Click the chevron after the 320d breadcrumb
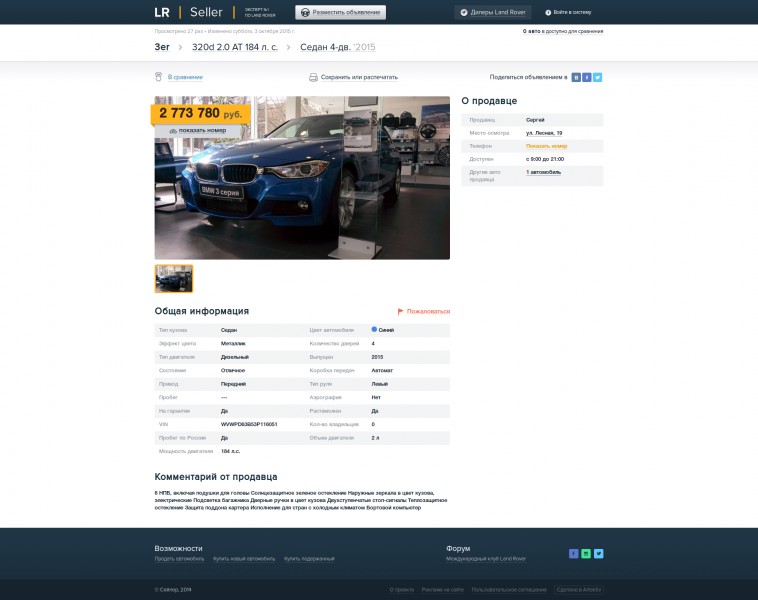The image size is (758, 600). click(289, 47)
